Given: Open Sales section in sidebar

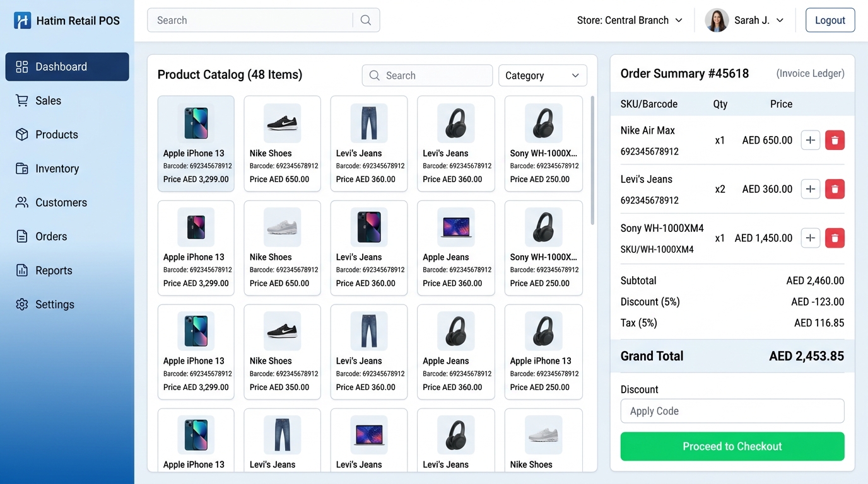Looking at the screenshot, I should tap(67, 101).
